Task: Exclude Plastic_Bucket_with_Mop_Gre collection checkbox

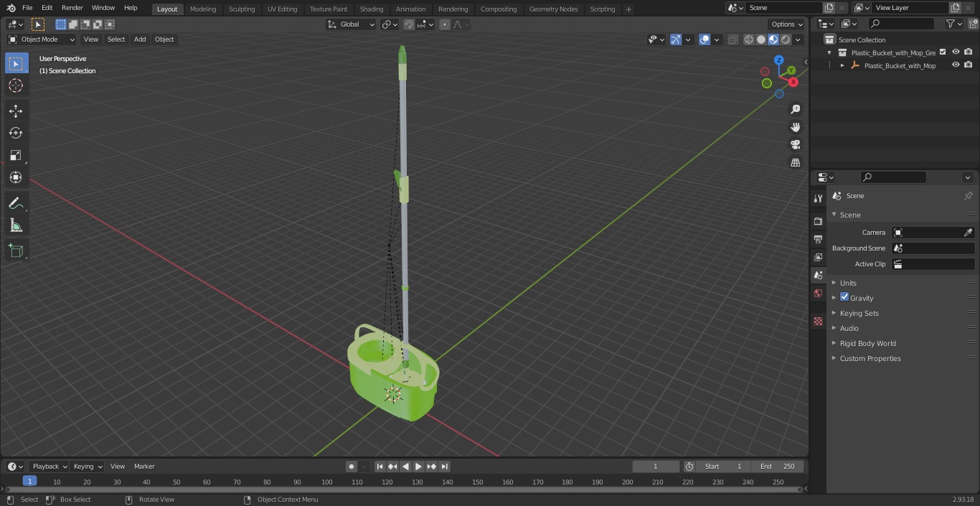Action: pos(943,52)
